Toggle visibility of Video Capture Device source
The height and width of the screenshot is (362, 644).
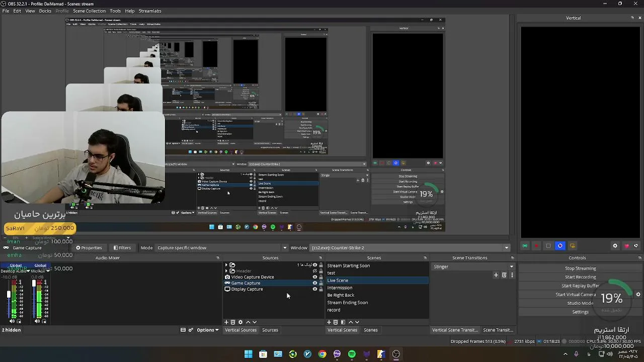[x=315, y=277]
